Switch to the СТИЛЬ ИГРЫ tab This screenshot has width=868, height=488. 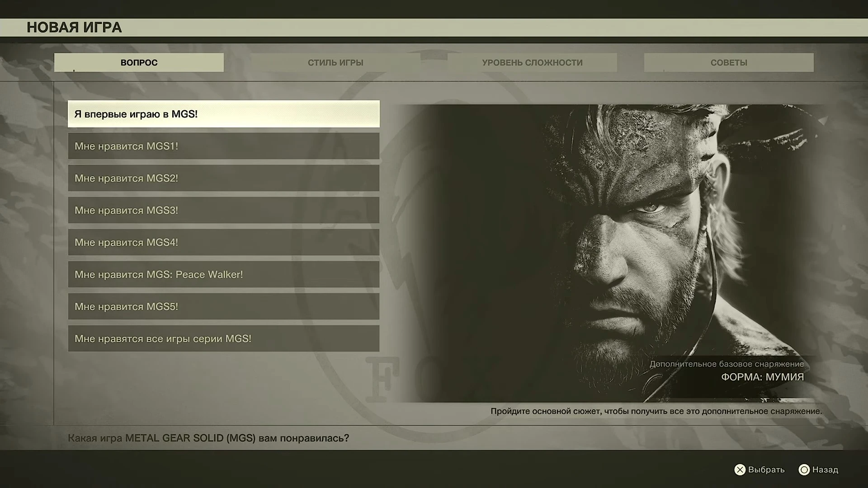pyautogui.click(x=336, y=62)
